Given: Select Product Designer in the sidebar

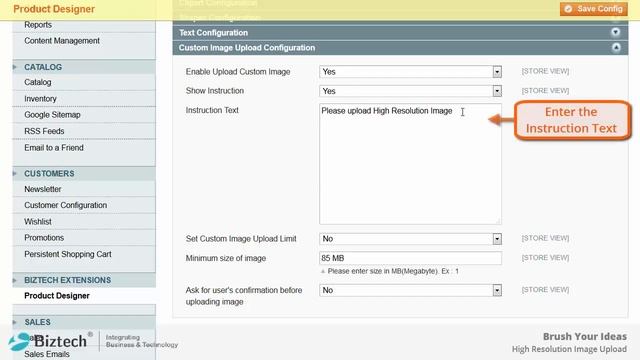Looking at the screenshot, I should (57, 296).
